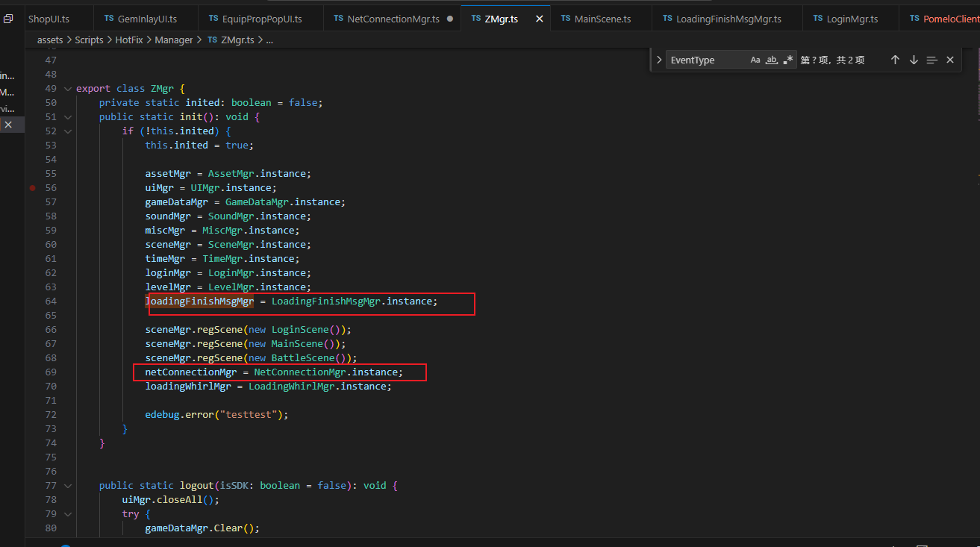Click the restore windows icon at top-left
This screenshot has width=980, height=547.
coord(8,19)
